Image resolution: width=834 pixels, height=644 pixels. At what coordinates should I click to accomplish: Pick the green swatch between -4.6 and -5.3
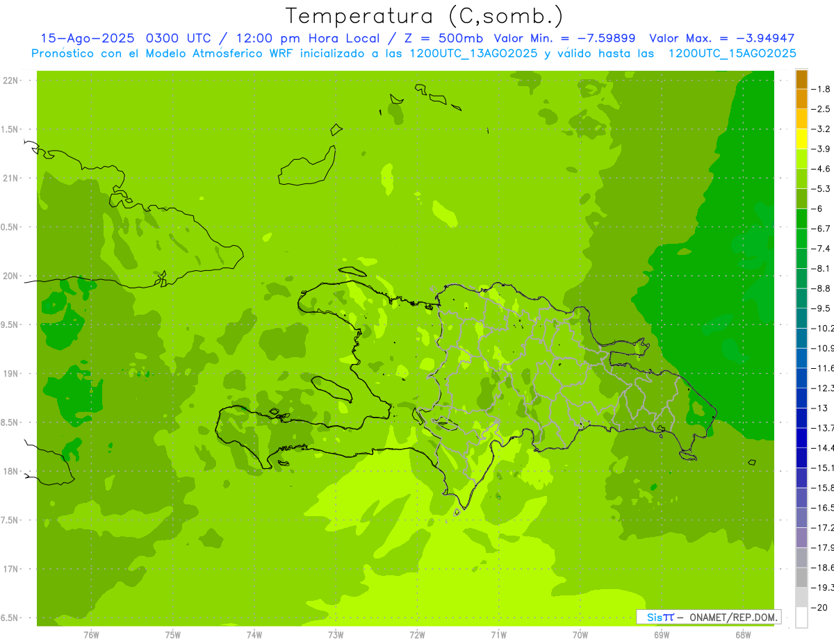pos(801,179)
